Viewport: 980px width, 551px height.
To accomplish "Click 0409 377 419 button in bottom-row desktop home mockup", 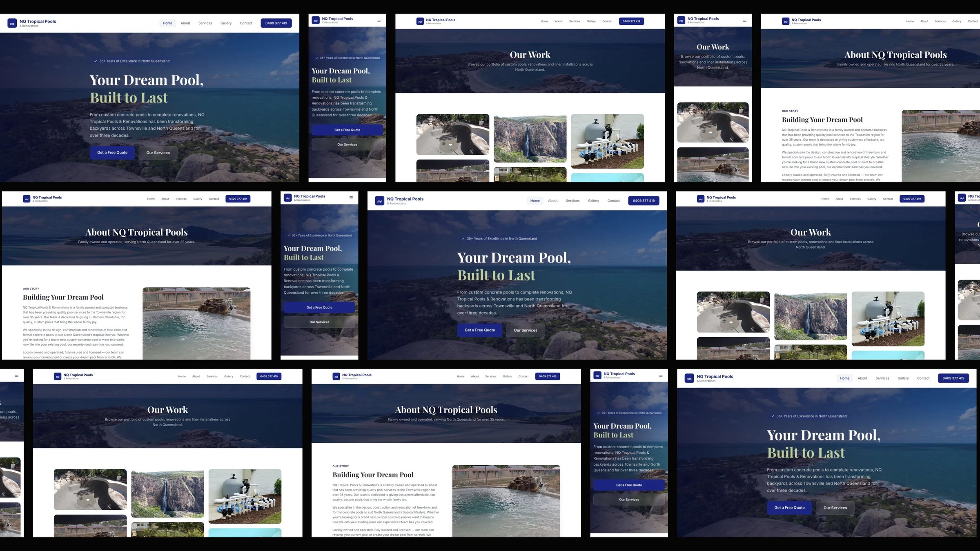I will click(x=953, y=378).
